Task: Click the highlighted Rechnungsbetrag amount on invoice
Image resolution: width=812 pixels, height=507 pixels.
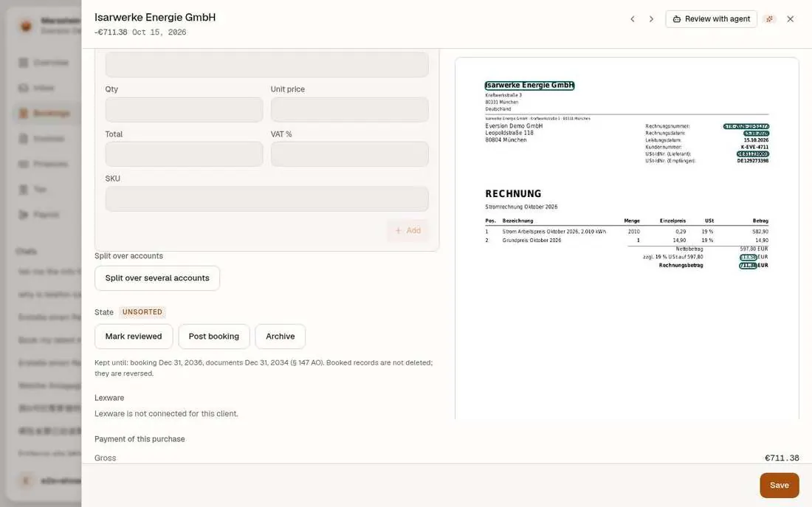Action: point(748,265)
